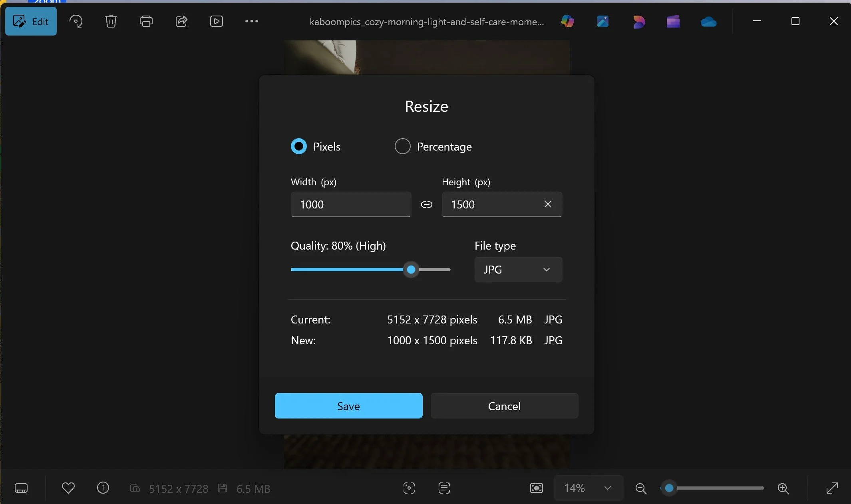Toggle the filmstrip icon at bottom left
Image resolution: width=851 pixels, height=504 pixels.
click(x=21, y=488)
